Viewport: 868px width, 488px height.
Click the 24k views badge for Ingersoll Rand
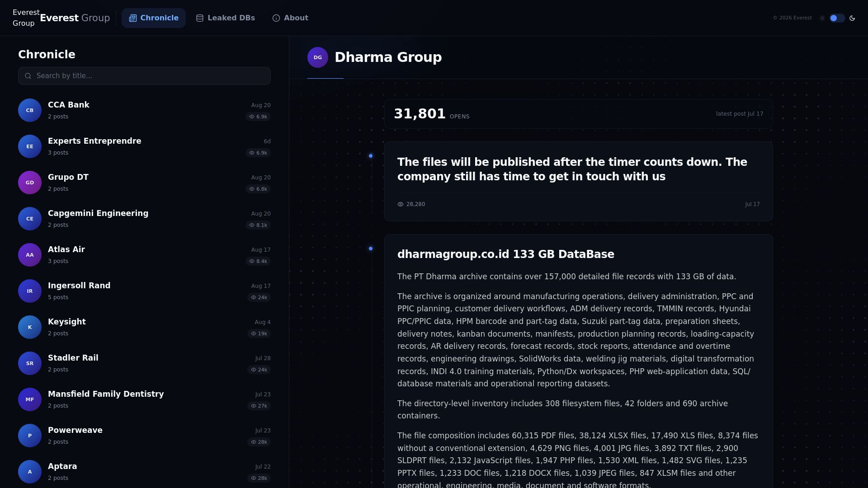coord(259,297)
